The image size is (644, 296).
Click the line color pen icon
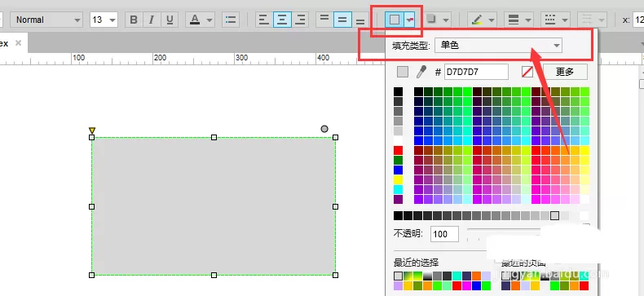click(477, 20)
